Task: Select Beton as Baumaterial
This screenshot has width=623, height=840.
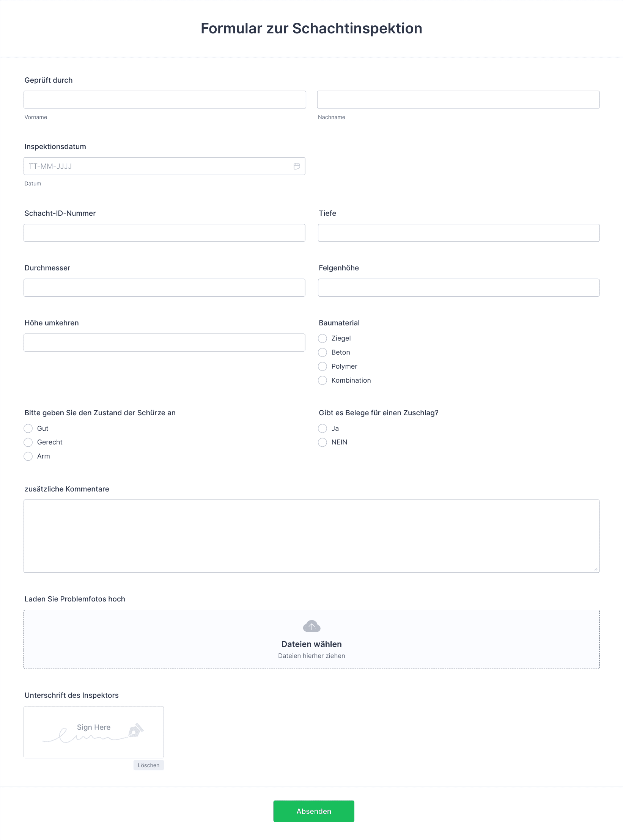Action: point(323,352)
